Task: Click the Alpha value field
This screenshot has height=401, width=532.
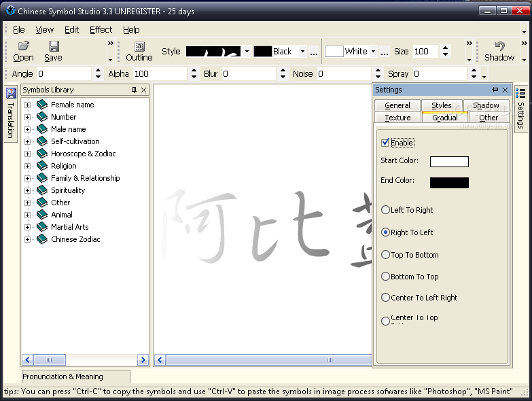Action: (160, 73)
